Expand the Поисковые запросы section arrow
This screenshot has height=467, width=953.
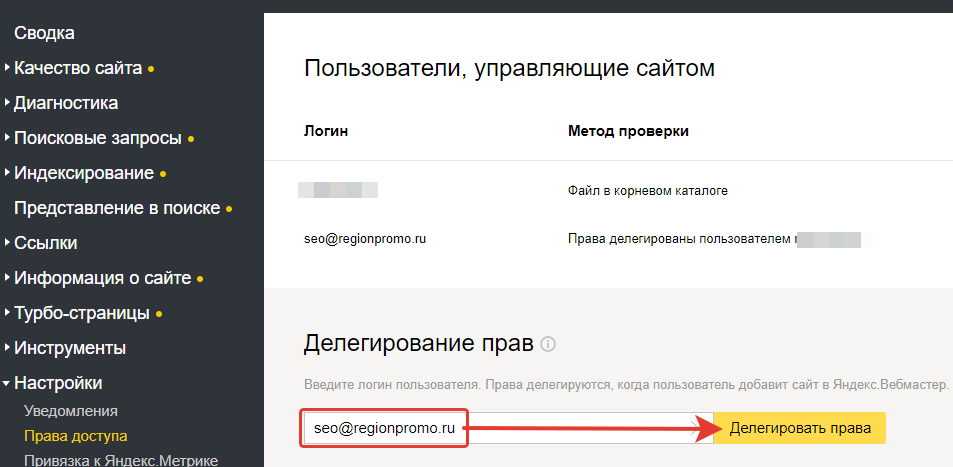tap(7, 138)
